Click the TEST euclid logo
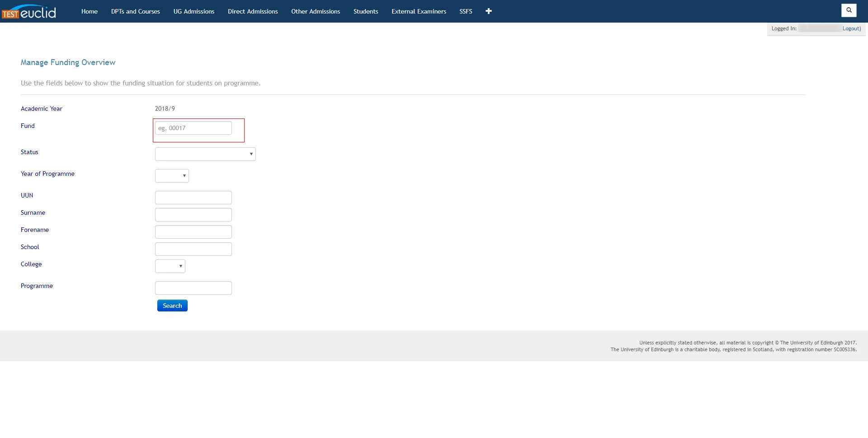 click(29, 12)
